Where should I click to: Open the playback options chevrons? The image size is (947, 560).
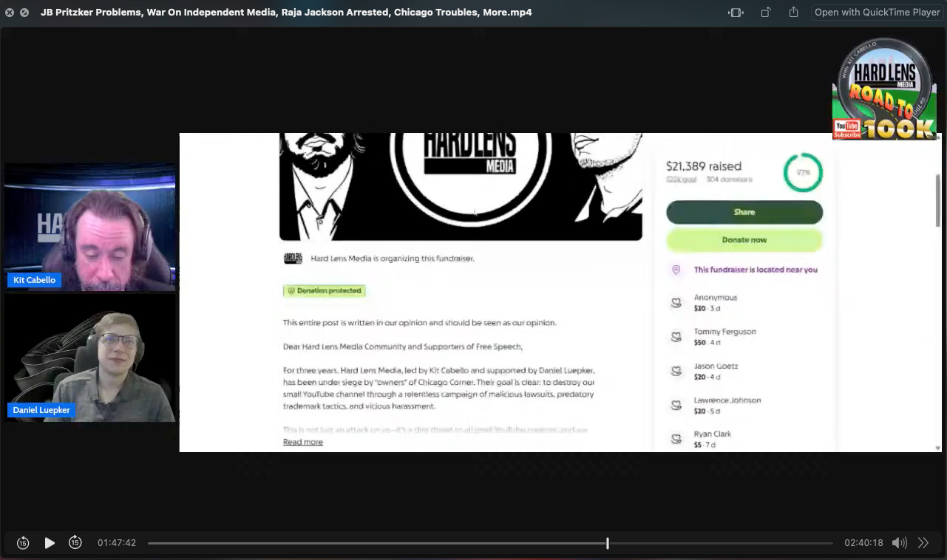[923, 543]
